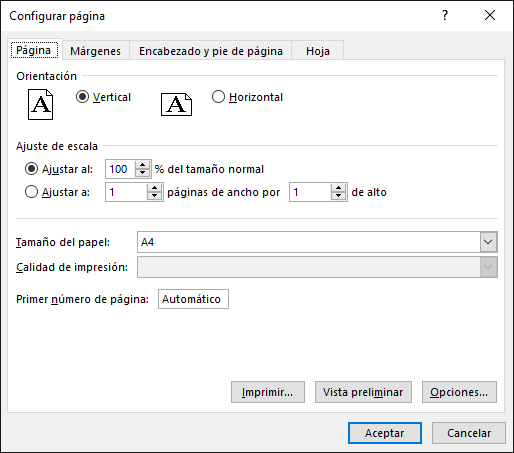
Task: Click the pages de alto input field
Action: [x=310, y=192]
